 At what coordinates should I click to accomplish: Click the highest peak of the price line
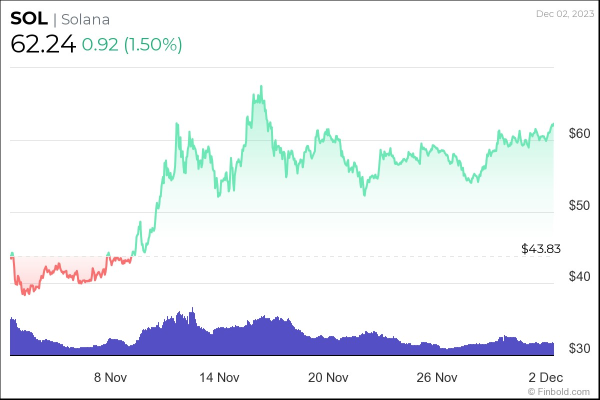pos(261,87)
